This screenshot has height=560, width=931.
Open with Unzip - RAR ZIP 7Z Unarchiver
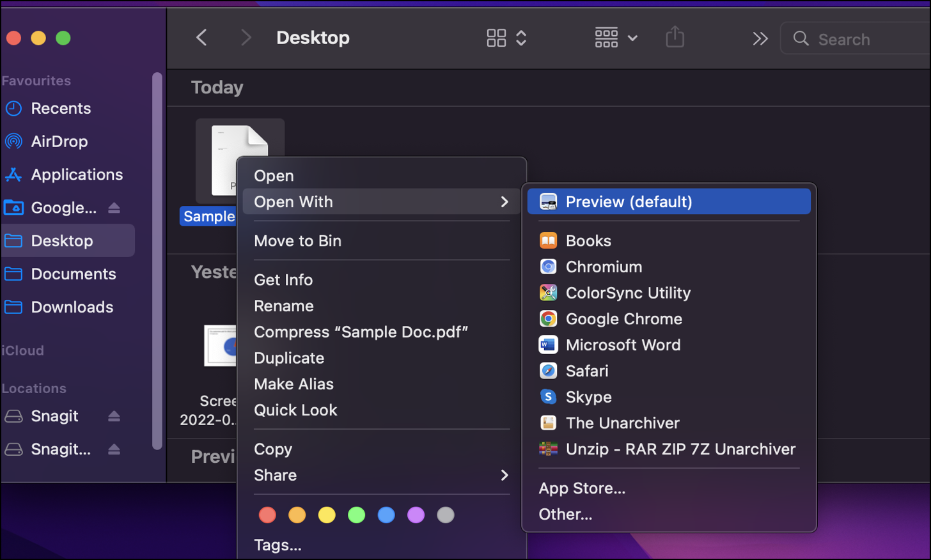(x=669, y=449)
